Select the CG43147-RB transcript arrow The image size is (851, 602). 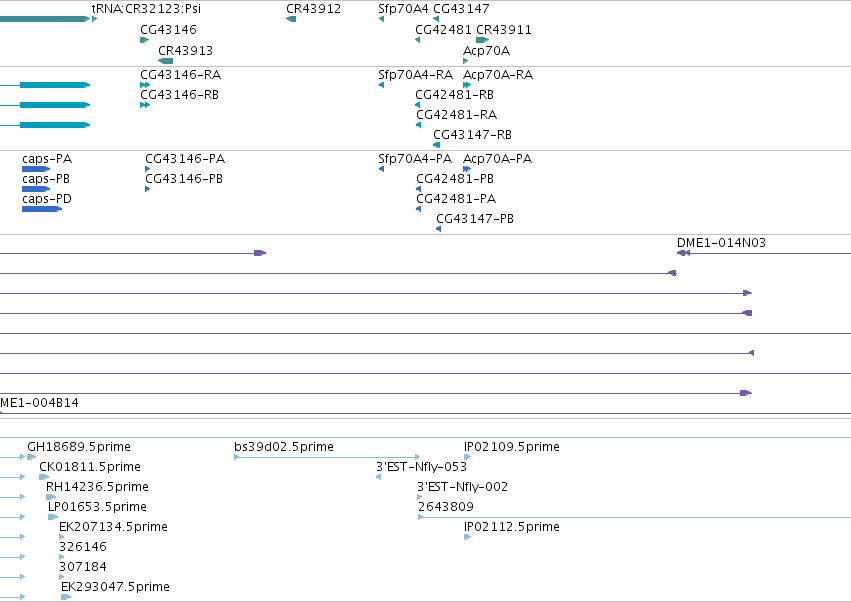tap(436, 145)
